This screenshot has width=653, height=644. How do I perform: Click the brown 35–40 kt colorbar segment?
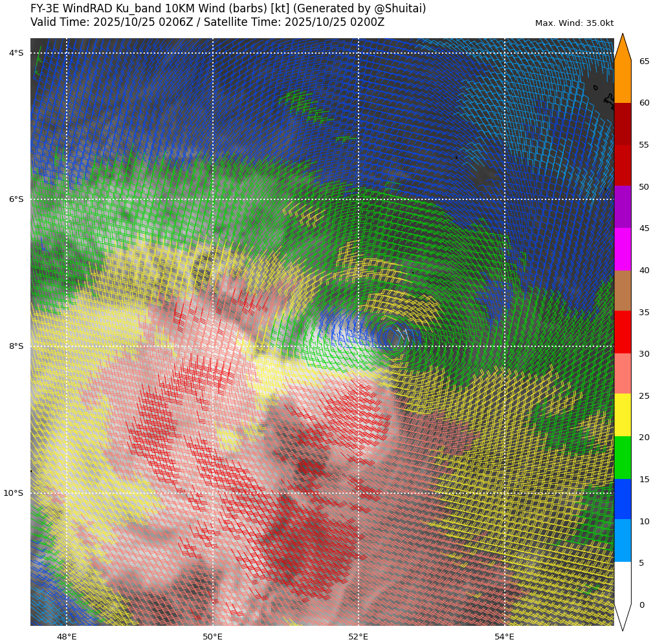tap(623, 291)
